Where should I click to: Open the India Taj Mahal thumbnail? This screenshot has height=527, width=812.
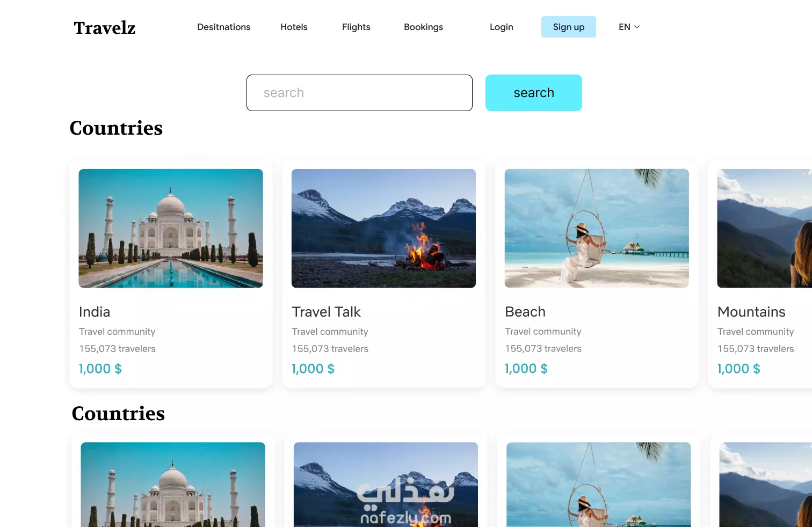point(171,228)
